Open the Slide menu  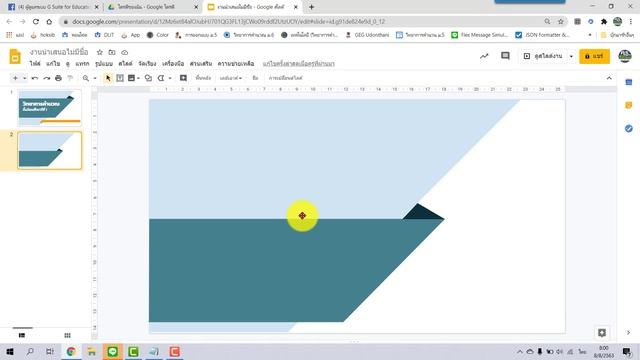pyautogui.click(x=125, y=64)
